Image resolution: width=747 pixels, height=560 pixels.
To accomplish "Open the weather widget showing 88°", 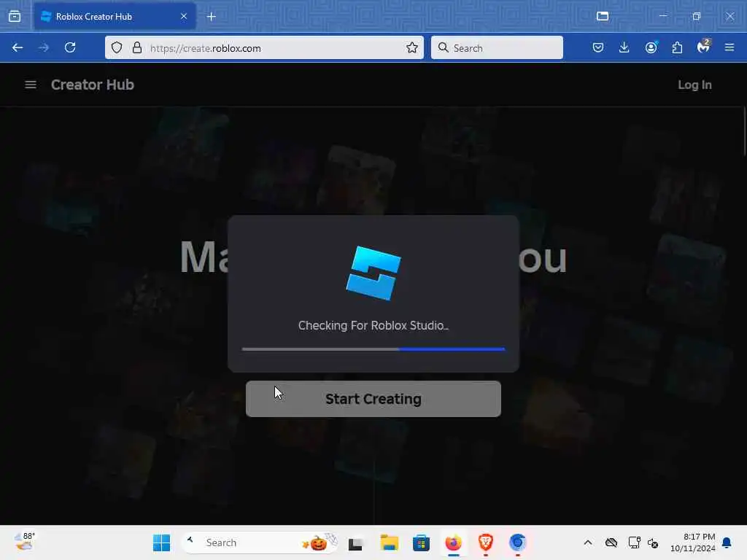I will point(25,542).
